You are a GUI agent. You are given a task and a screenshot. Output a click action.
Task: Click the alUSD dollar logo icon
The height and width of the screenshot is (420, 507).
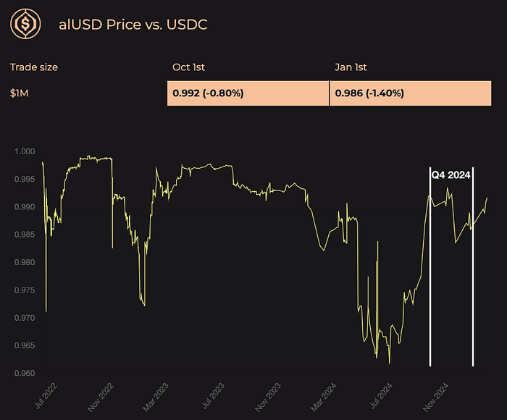(x=25, y=24)
